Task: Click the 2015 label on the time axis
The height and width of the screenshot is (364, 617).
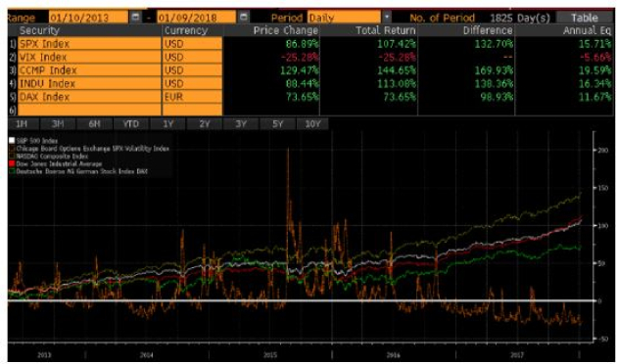Action: (270, 355)
